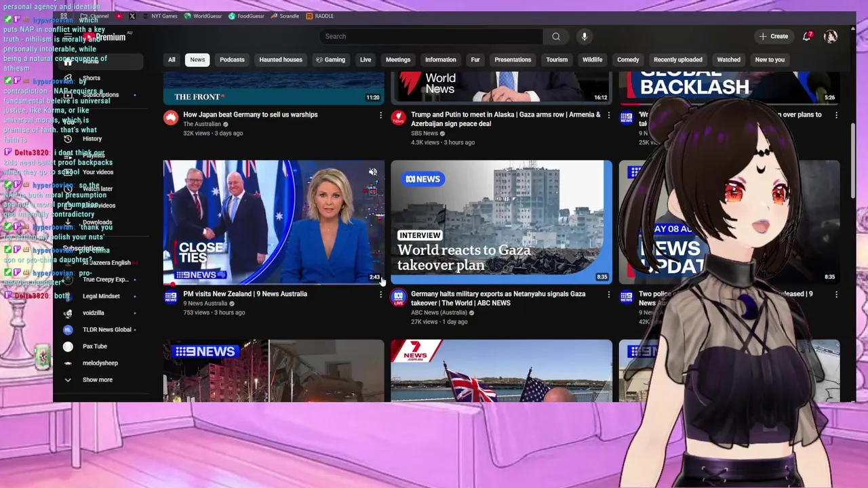868x488 pixels.
Task: Start voice search with the microphone
Action: (x=585, y=37)
